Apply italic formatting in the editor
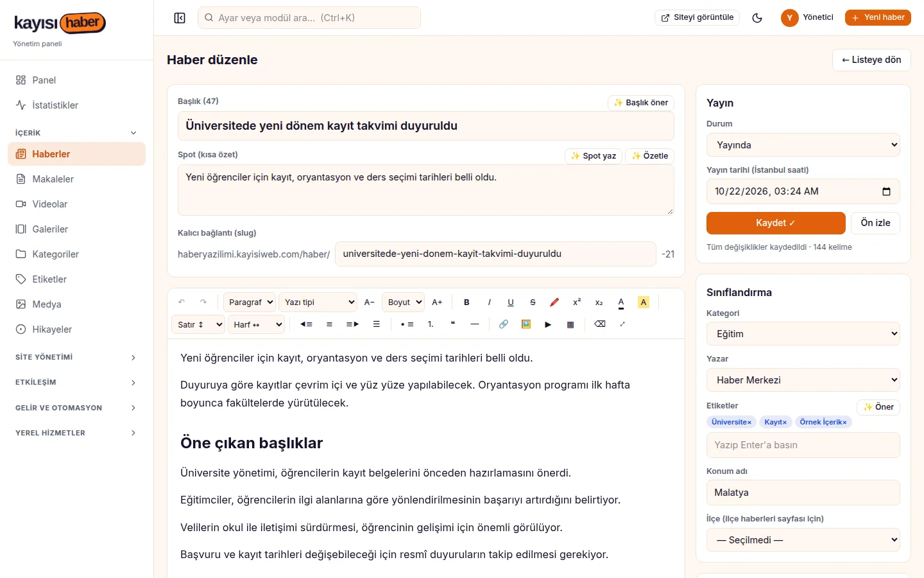 click(489, 302)
